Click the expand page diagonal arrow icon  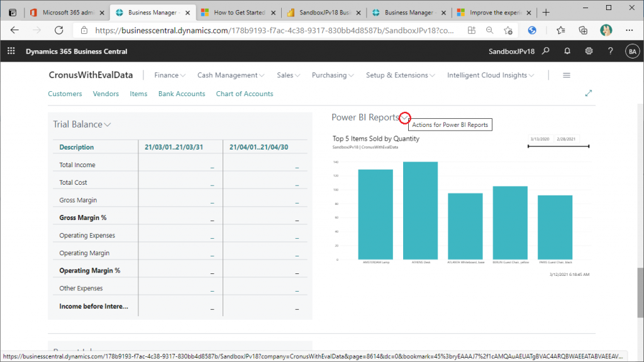click(x=589, y=93)
